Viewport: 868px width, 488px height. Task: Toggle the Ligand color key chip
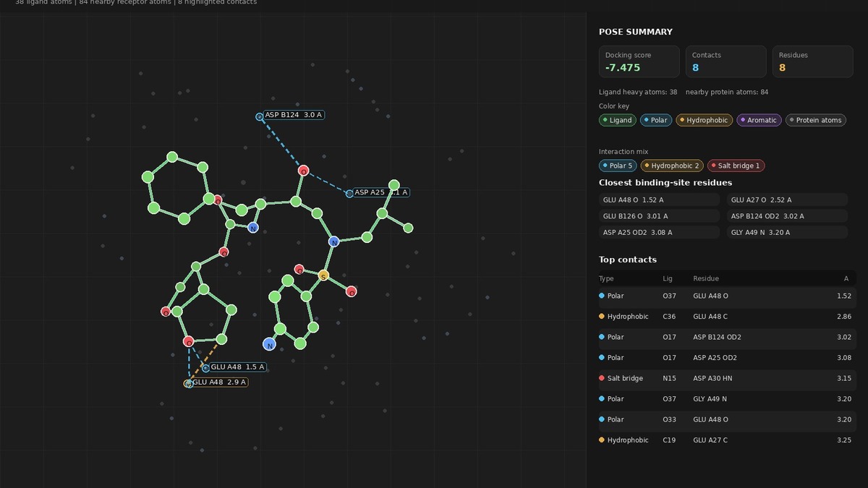(x=617, y=120)
